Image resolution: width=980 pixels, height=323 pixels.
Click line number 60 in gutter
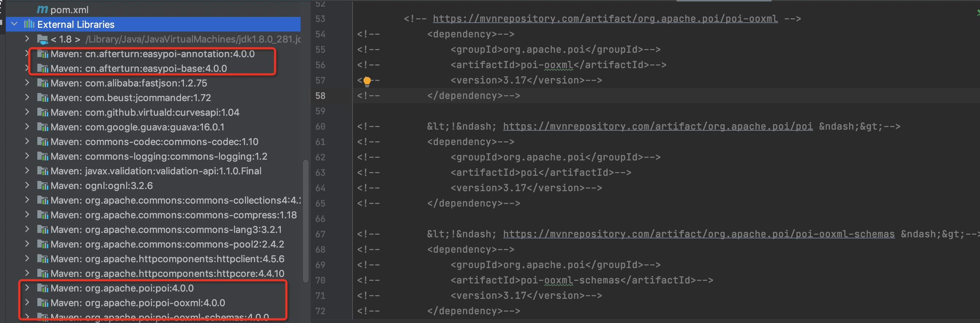click(x=320, y=126)
